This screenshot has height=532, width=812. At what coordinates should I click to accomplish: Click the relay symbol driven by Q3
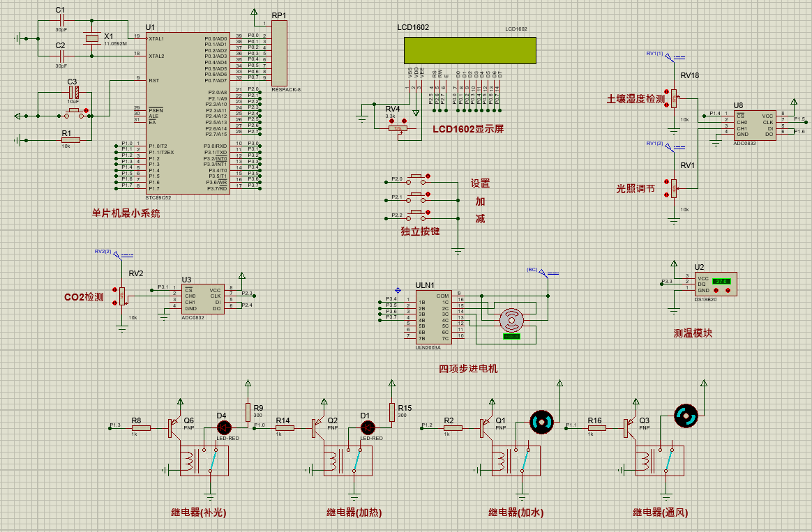[x=660, y=461]
